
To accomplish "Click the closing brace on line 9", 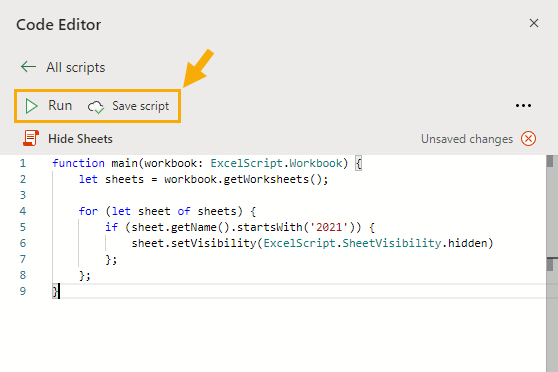I will tap(55, 291).
